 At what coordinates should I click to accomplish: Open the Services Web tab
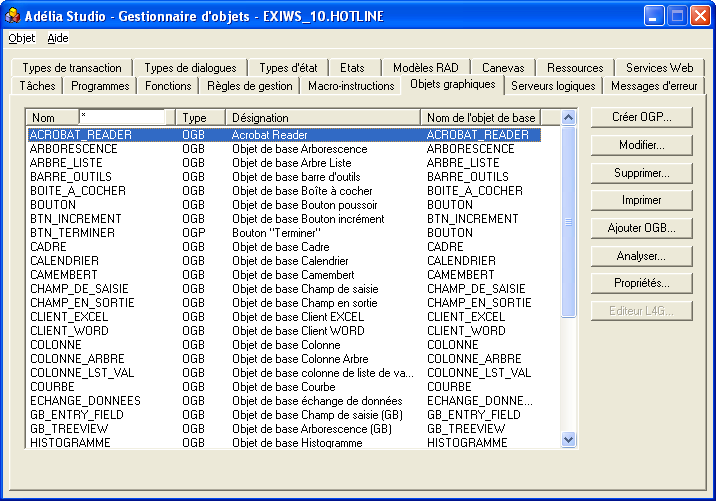tap(659, 68)
